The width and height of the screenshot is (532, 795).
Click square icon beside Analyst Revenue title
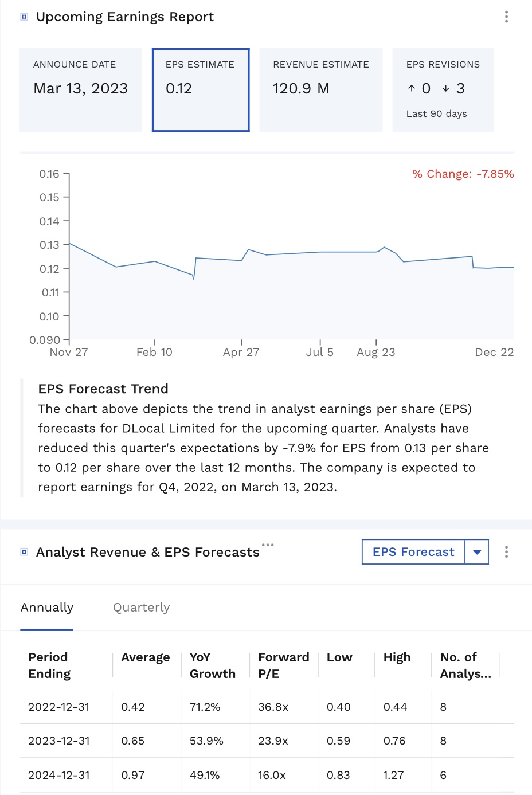[24, 552]
